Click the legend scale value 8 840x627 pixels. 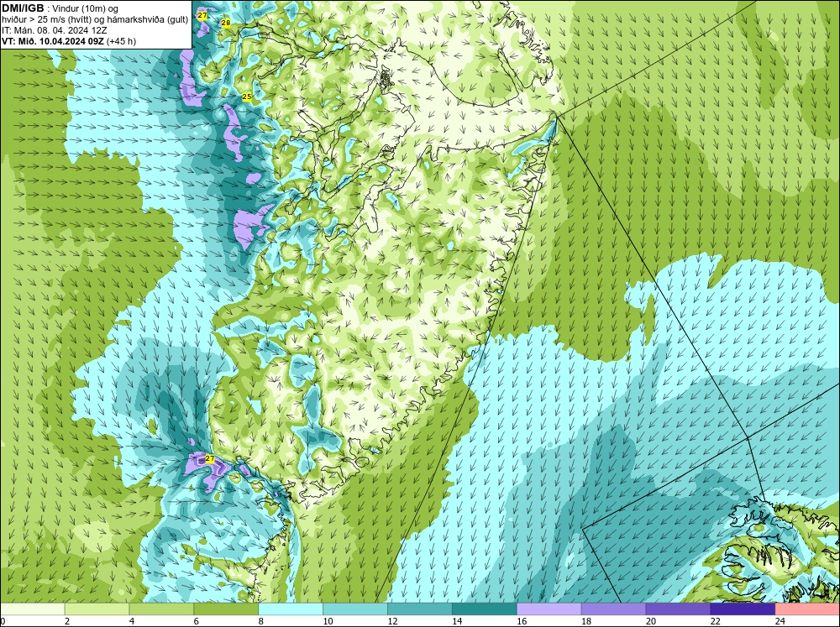[261, 621]
